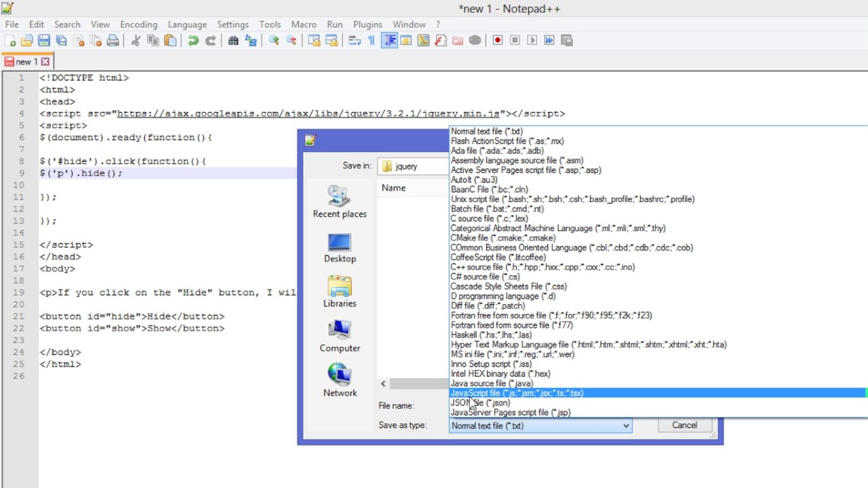This screenshot has width=868, height=488.
Task: Close the 'new 1' tab
Action: tap(45, 62)
